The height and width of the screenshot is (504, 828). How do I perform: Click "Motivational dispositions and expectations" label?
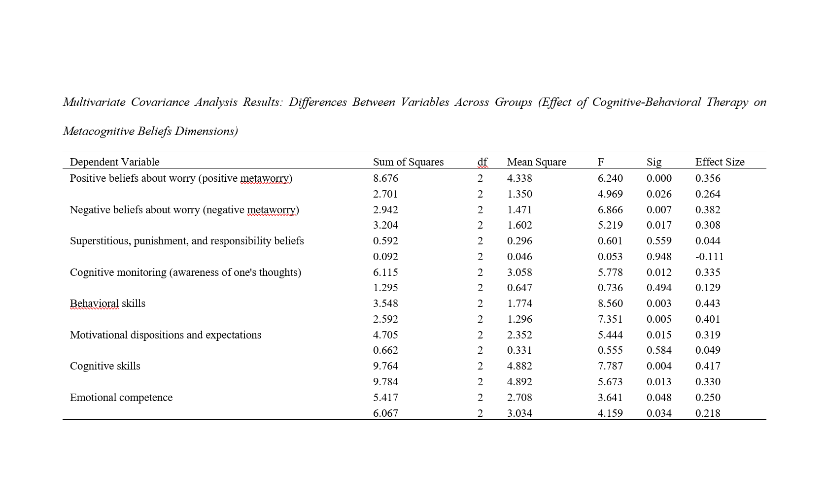[x=166, y=335]
